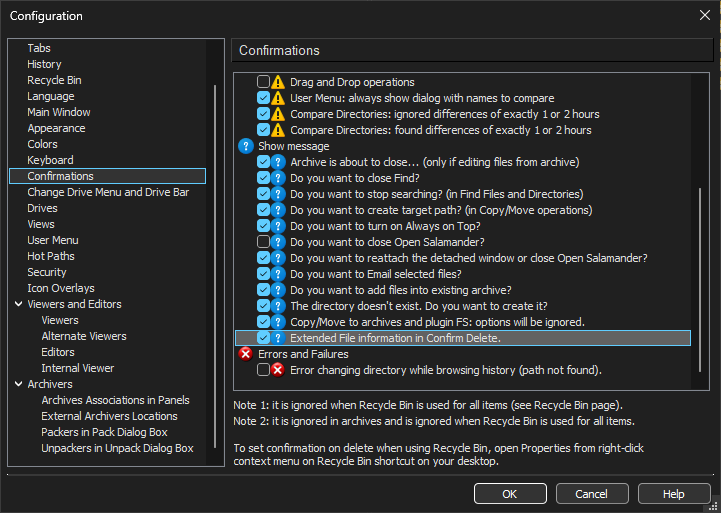Click the question icon beside stop searching row
This screenshot has width=721, height=513.
[x=278, y=194]
